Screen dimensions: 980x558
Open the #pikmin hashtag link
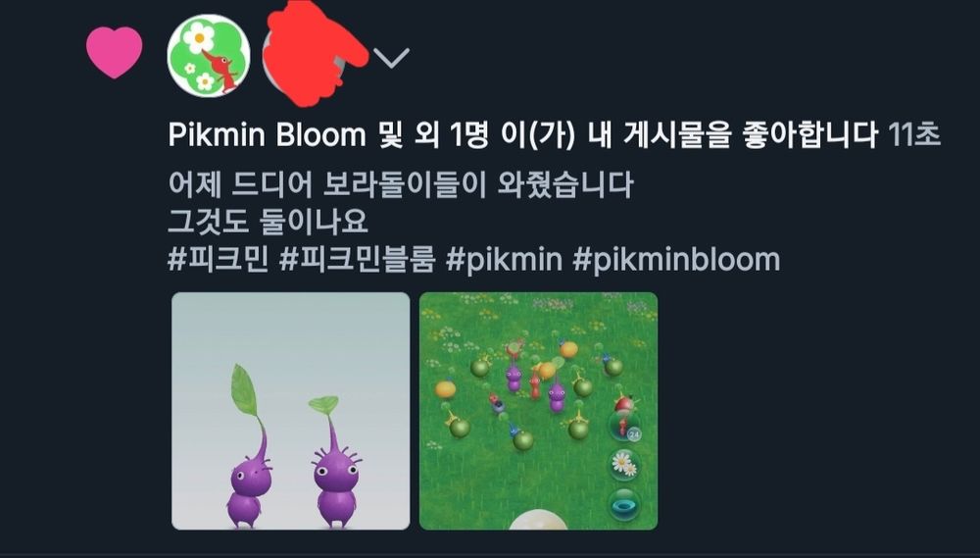(504, 260)
